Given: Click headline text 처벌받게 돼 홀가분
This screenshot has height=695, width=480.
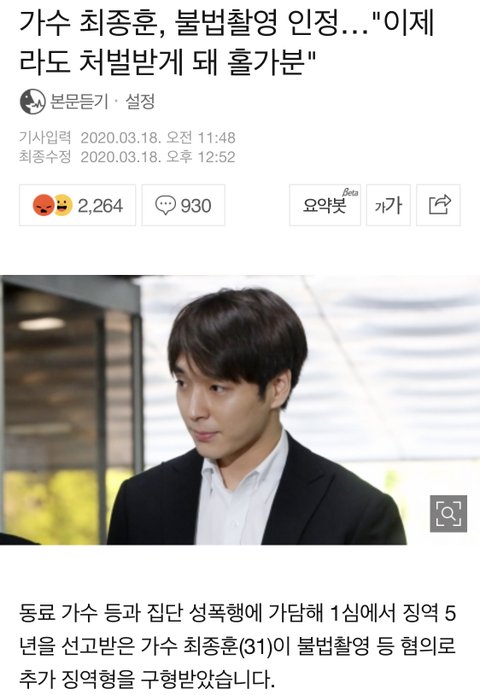Looking at the screenshot, I should [192, 60].
